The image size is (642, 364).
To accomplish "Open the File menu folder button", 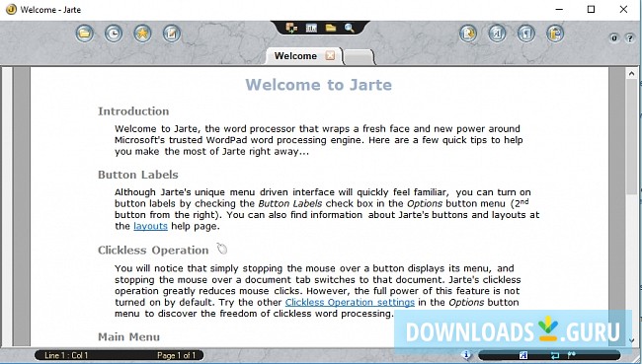I will 85,34.
